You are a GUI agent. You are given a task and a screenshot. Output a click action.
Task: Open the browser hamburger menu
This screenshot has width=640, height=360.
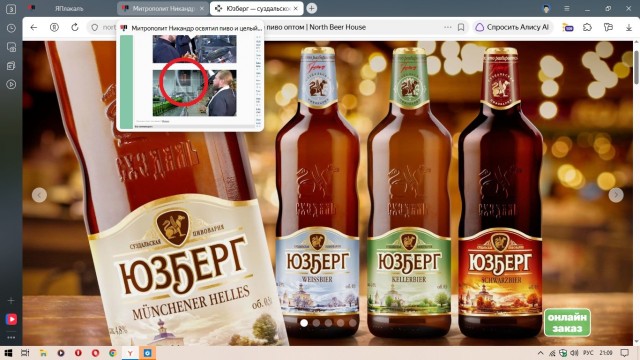[x=567, y=8]
